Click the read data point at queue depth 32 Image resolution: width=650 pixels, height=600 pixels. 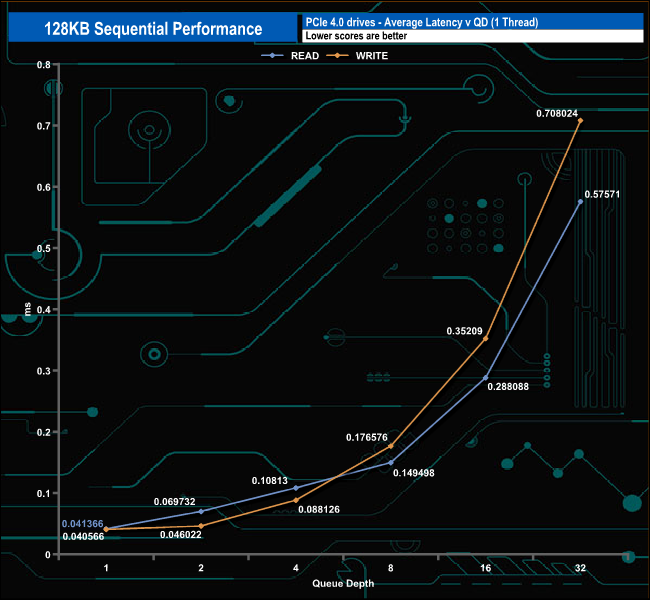point(580,202)
